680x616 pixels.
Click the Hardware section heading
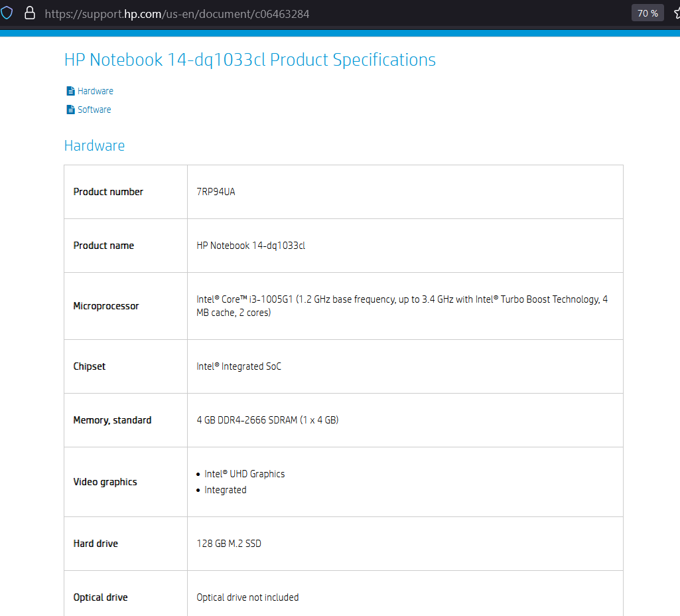(x=95, y=146)
